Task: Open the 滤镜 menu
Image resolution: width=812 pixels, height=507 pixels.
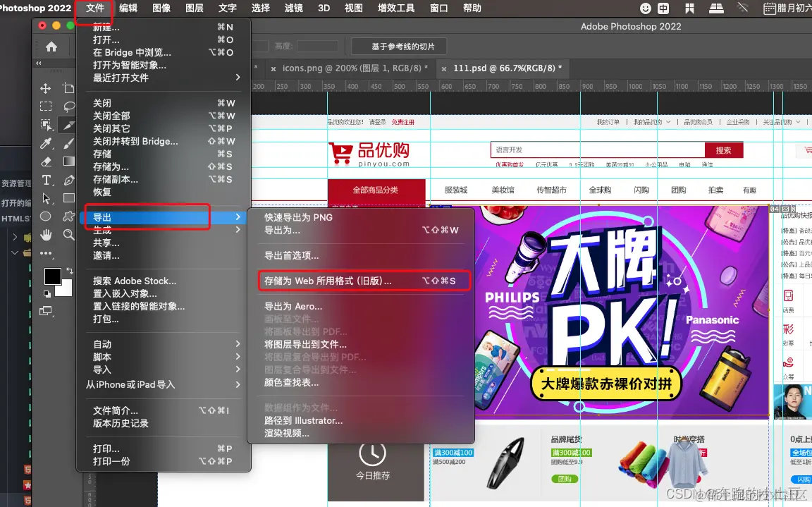Action: pyautogui.click(x=294, y=8)
